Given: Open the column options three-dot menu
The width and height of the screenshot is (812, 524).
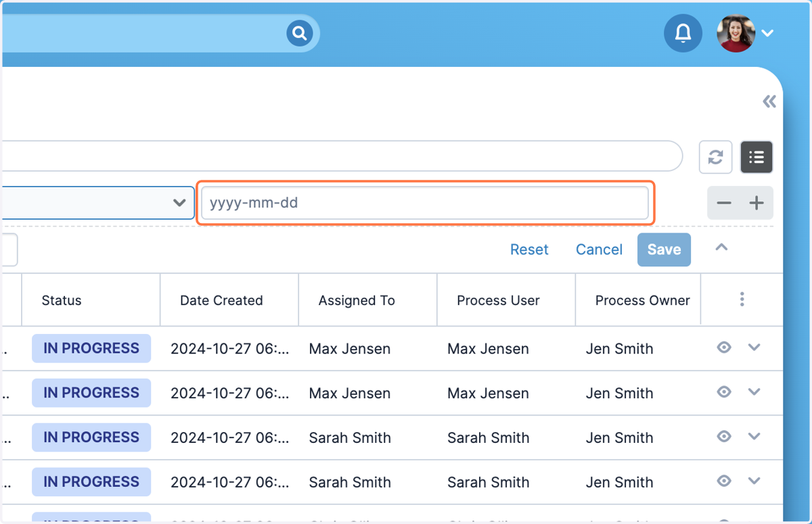Looking at the screenshot, I should coord(742,299).
